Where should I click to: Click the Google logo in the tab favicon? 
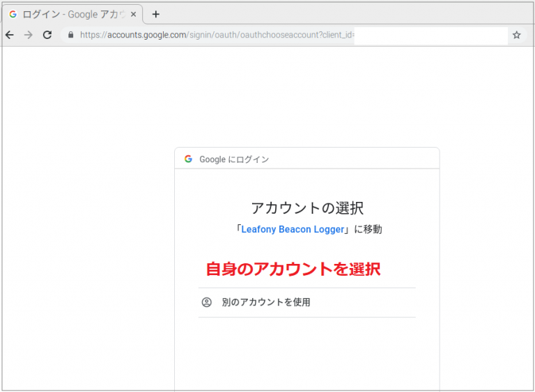tap(13, 15)
